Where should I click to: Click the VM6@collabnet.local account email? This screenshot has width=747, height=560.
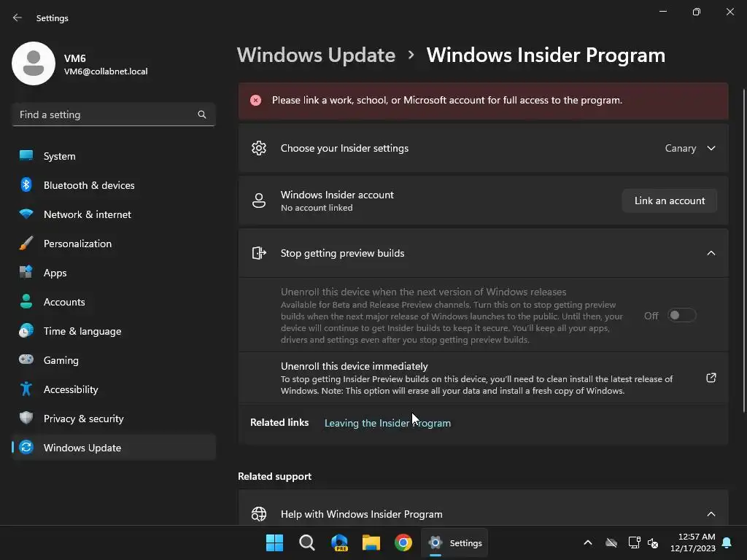click(106, 71)
